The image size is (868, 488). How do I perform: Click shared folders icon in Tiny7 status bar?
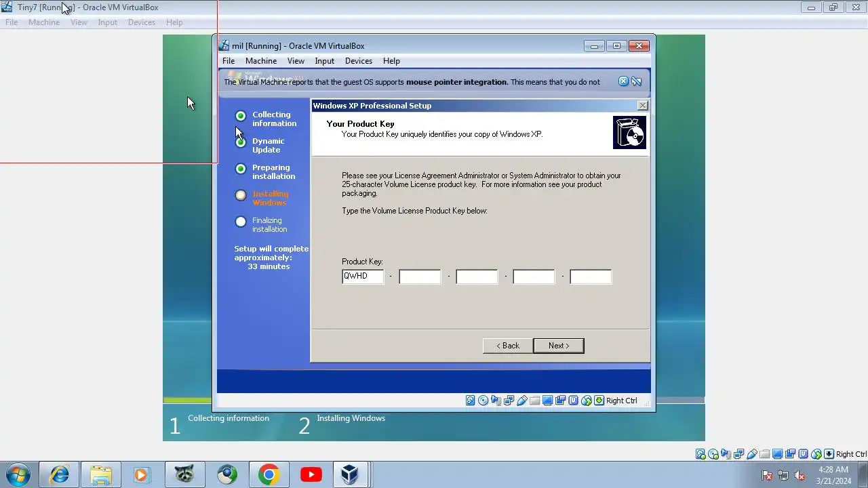(x=765, y=454)
